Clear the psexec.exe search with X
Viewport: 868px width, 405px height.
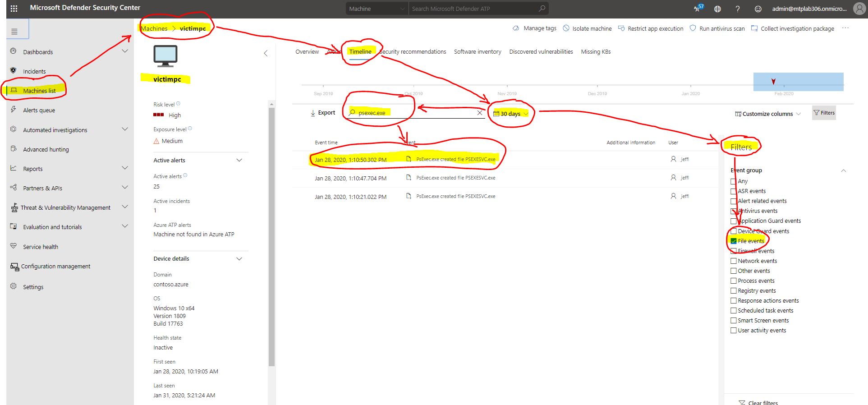click(x=480, y=113)
